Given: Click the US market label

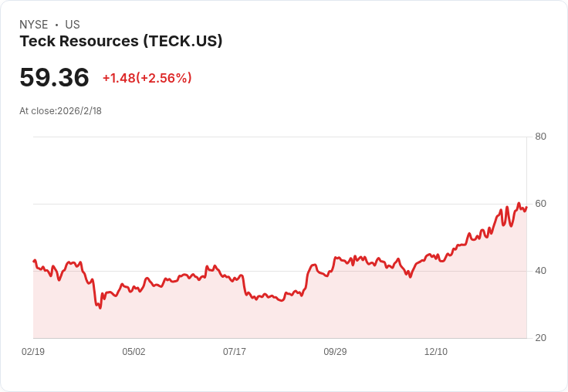Looking at the screenshot, I should pos(73,25).
